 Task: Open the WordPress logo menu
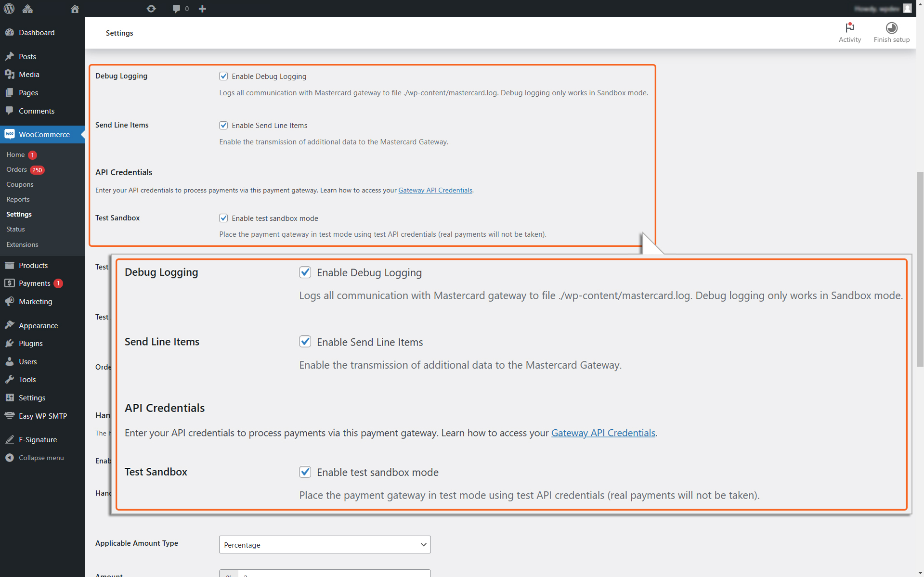(x=9, y=8)
